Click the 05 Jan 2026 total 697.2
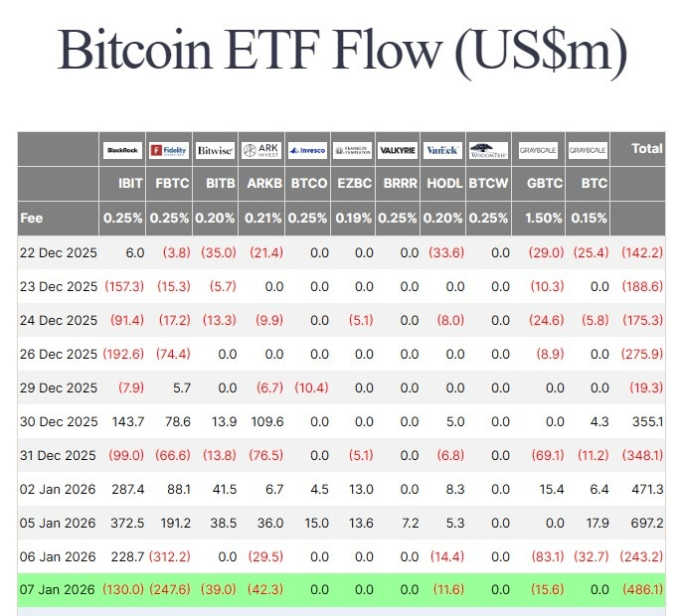Image resolution: width=683 pixels, height=616 pixels. [645, 522]
